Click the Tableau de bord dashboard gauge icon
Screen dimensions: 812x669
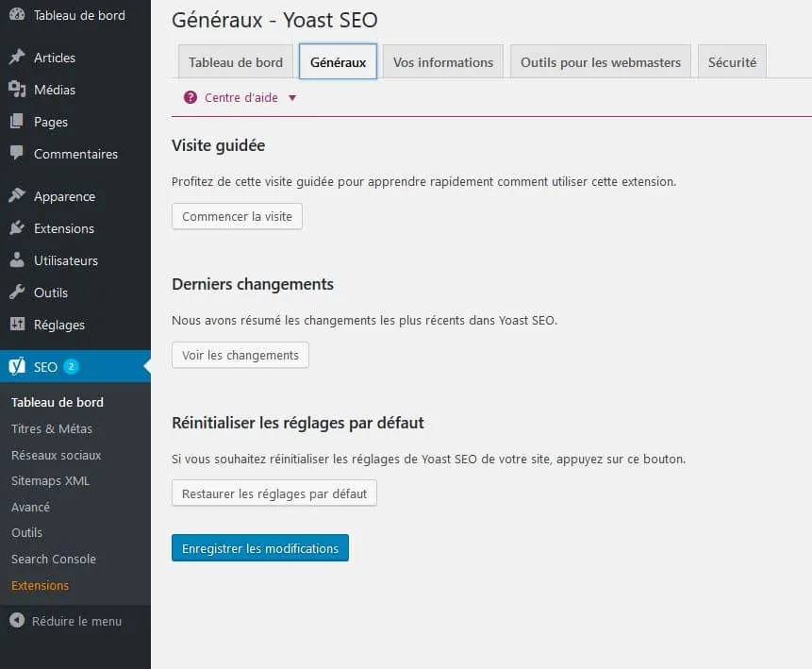[x=17, y=14]
